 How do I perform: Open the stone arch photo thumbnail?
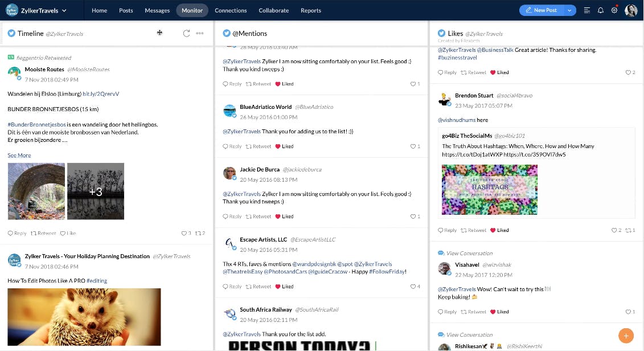pos(36,191)
